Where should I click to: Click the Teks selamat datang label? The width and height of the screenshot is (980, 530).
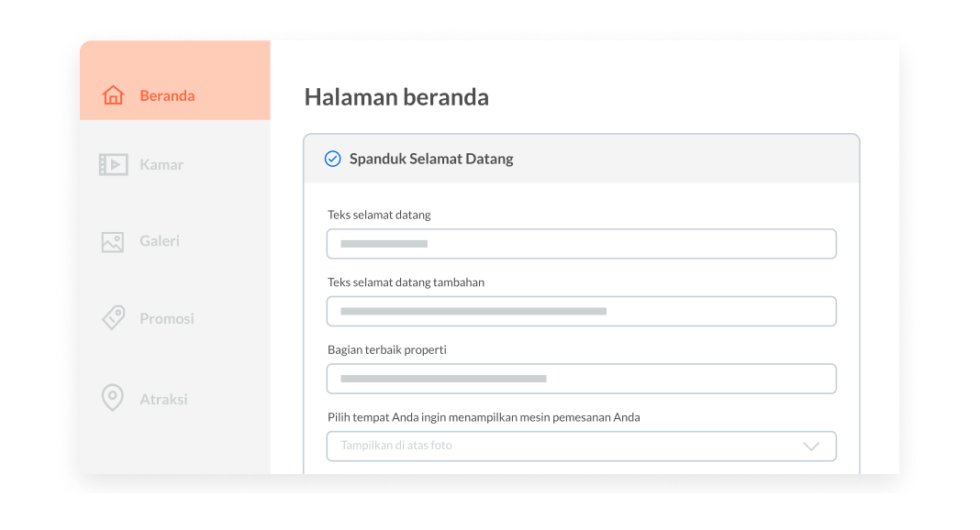tap(379, 215)
